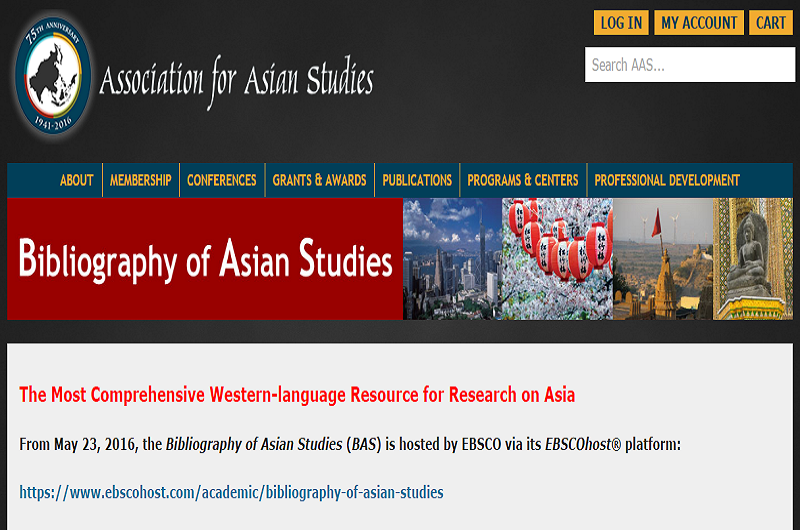Screen dimensions: 800x530
Task: Click the 'From May 23, 2016' paragraph
Action: [350, 444]
